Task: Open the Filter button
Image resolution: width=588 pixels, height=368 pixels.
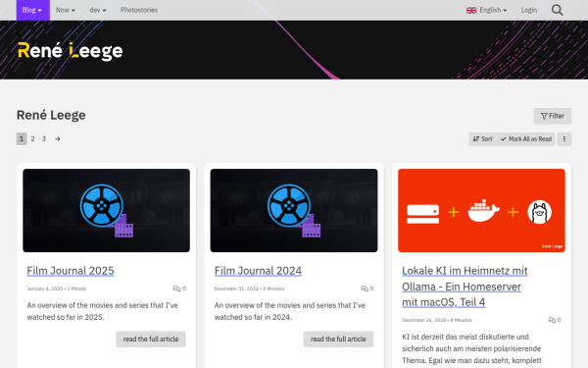Action: tap(553, 116)
